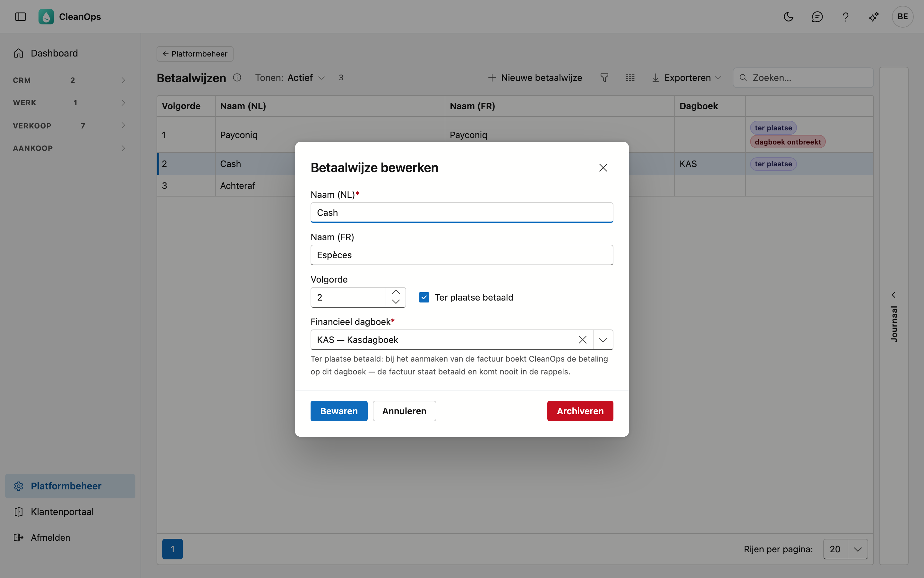Viewport: 924px width, 578px height.
Task: Click Nieuwe betaalwijze button
Action: (535, 78)
